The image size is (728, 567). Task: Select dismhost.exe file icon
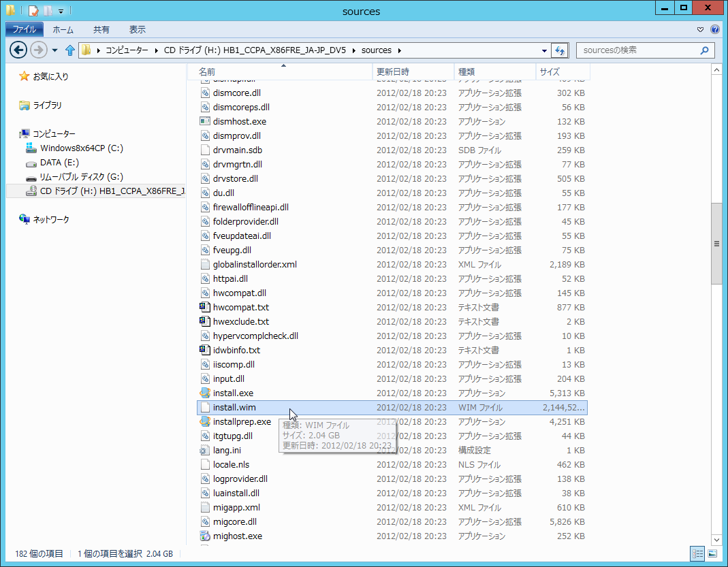click(x=205, y=122)
